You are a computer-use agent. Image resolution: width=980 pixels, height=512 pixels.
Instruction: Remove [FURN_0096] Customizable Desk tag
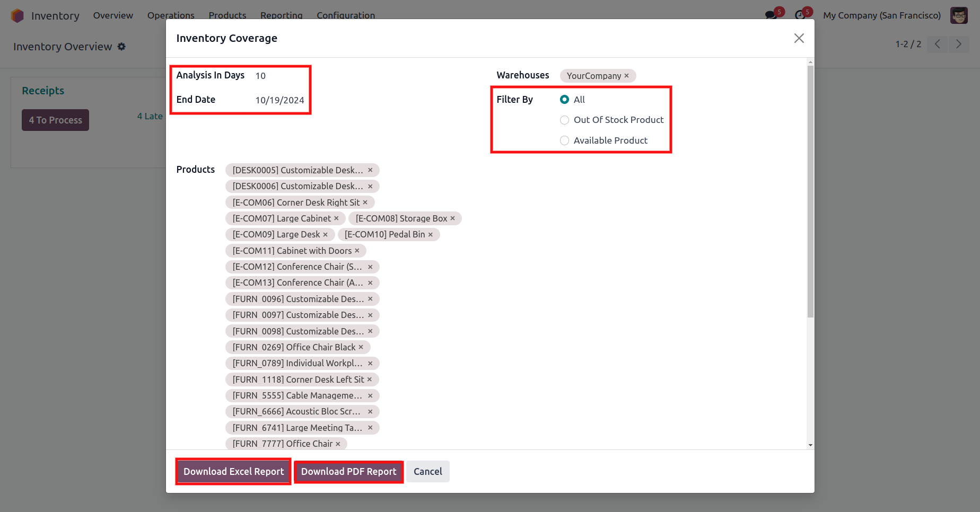tap(370, 299)
